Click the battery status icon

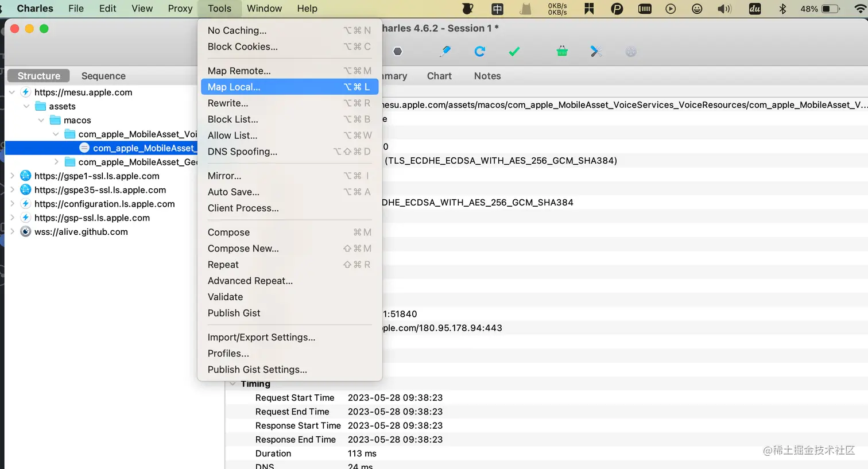(x=831, y=9)
